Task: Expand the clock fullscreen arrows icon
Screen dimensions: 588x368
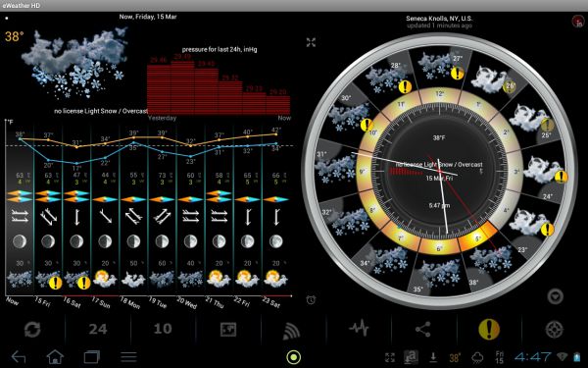Action: click(311, 42)
